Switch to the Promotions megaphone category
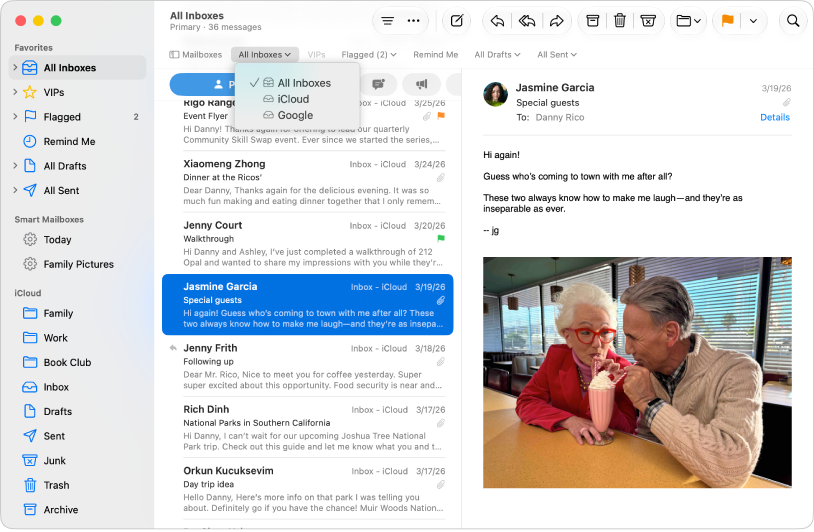 click(422, 84)
